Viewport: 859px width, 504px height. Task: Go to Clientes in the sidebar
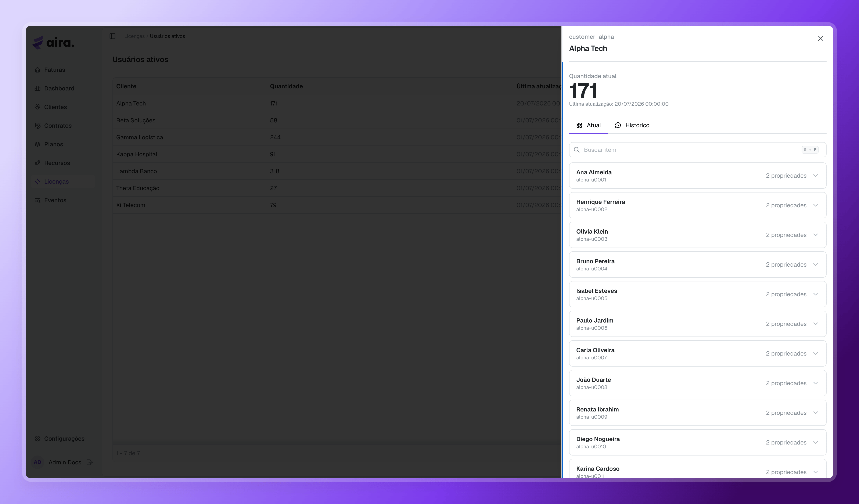pos(63,107)
